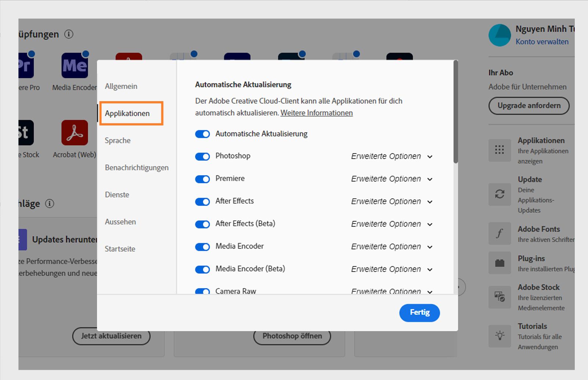
Task: Click the Upgrade anfordern button
Action: tap(529, 106)
